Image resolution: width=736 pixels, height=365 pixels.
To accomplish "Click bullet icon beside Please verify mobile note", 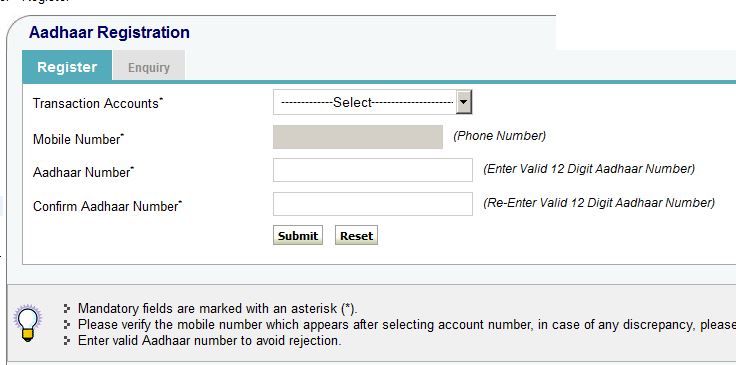I will pos(67,324).
